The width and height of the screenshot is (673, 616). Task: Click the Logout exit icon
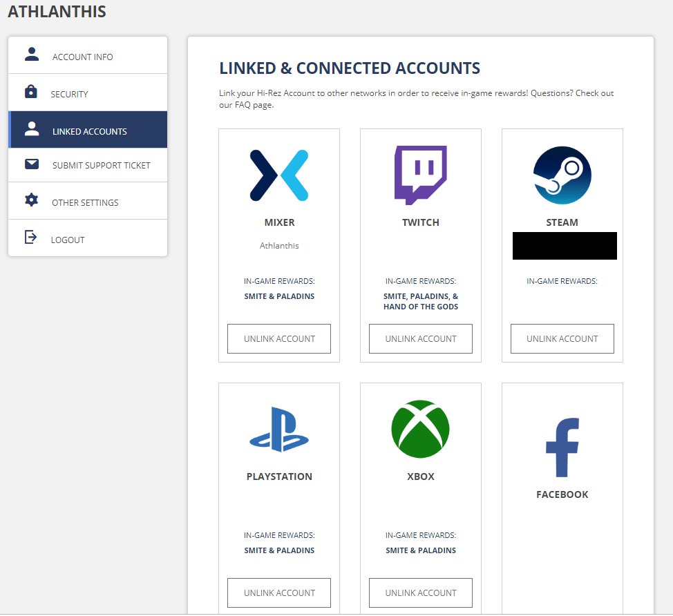coord(31,237)
